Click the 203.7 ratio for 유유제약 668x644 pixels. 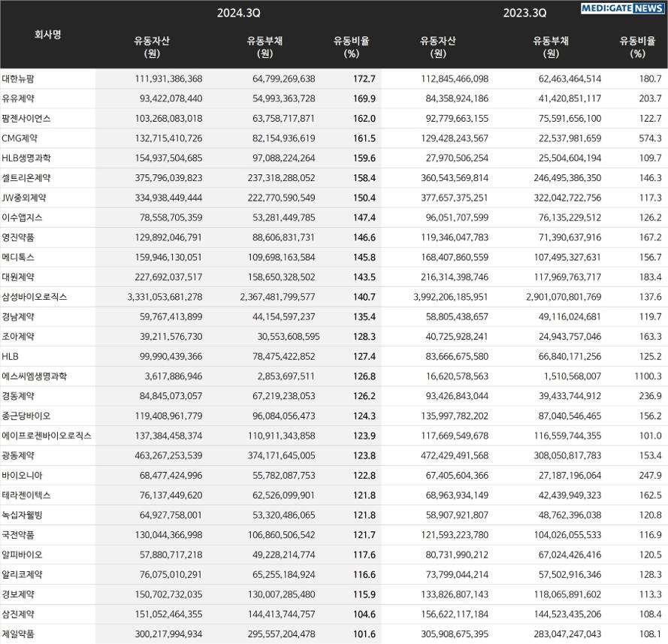[x=650, y=98]
